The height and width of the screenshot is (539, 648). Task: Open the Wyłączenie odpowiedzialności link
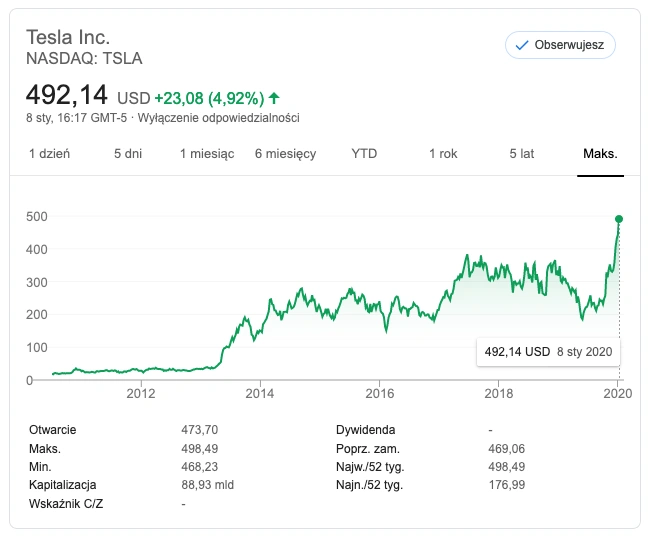tap(218, 118)
